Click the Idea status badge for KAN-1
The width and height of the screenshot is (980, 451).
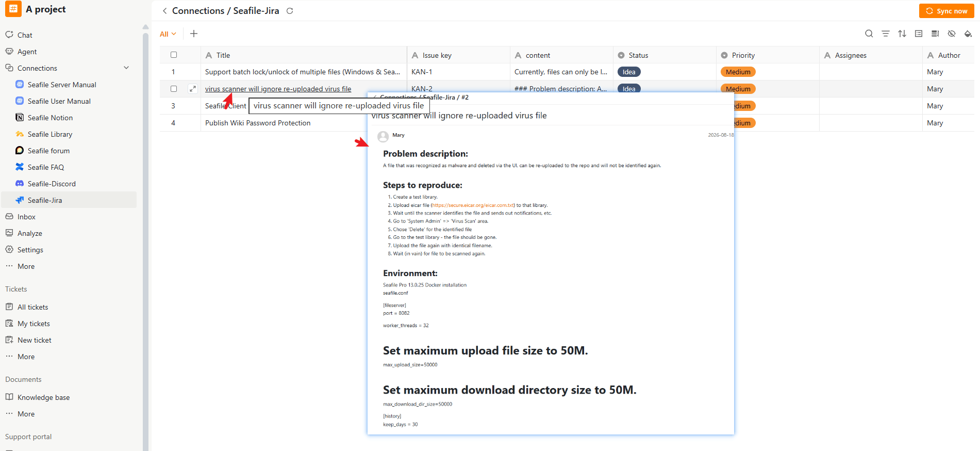point(629,72)
